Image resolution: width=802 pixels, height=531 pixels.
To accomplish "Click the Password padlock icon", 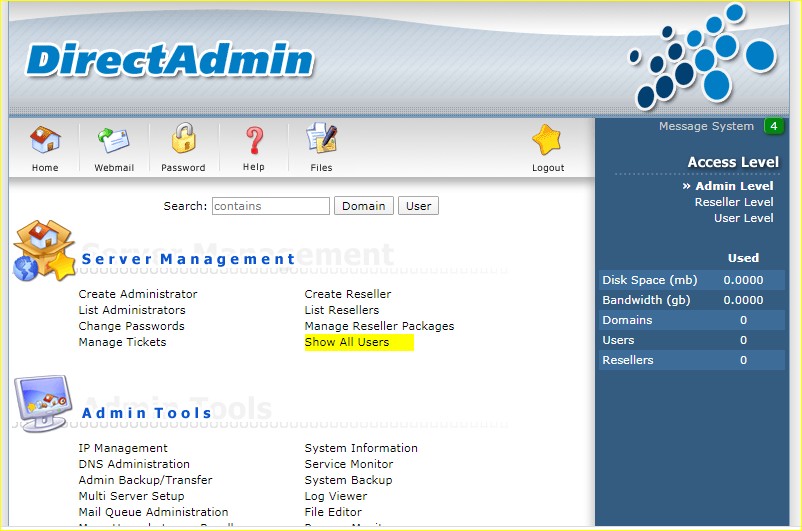I will coord(183,139).
